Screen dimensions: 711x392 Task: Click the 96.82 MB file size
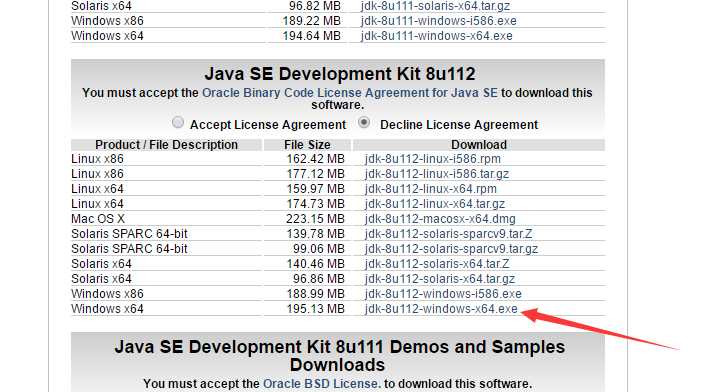tap(315, 6)
